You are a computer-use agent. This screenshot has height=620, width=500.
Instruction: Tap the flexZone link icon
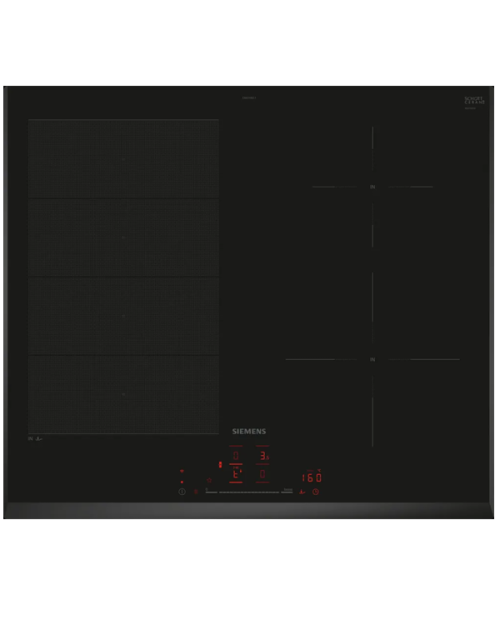click(220, 465)
